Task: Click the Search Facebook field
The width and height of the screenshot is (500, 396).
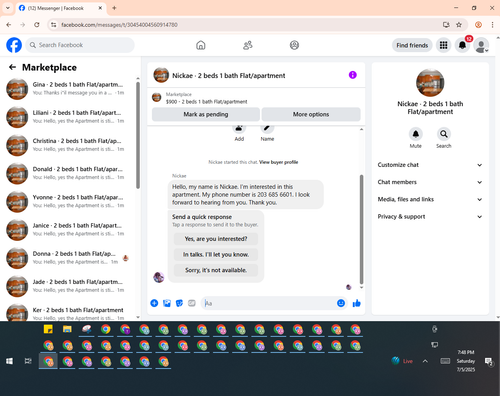Action: coord(80,45)
